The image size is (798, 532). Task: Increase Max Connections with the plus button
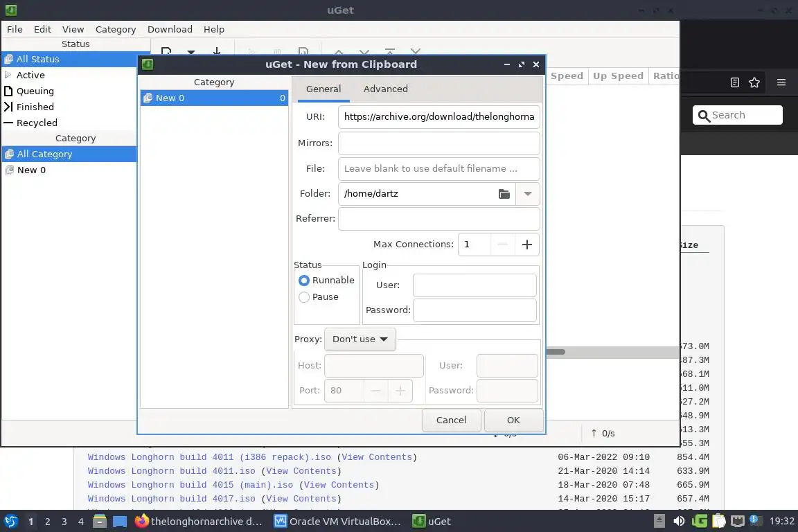click(x=527, y=245)
